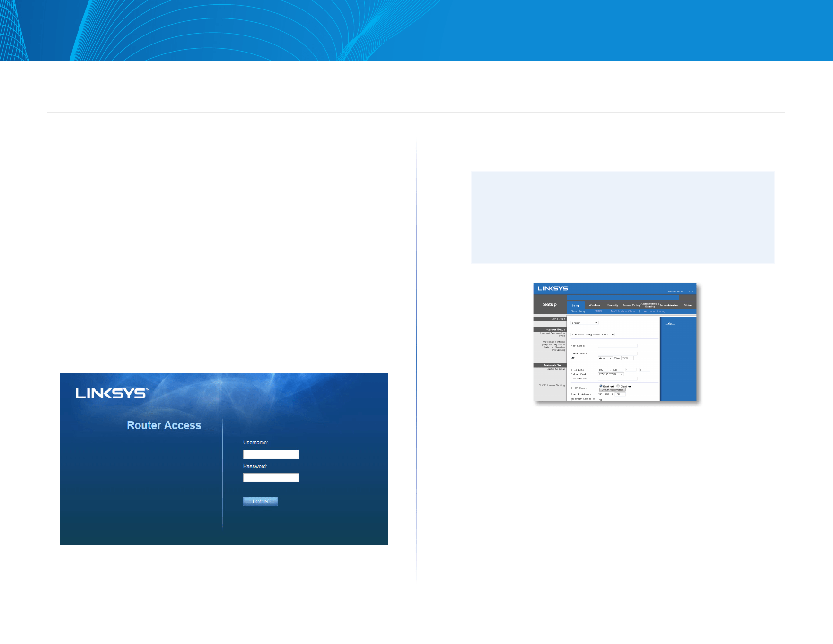Click the Linksys logo on login screen
The image size is (833, 644).
[x=112, y=393]
